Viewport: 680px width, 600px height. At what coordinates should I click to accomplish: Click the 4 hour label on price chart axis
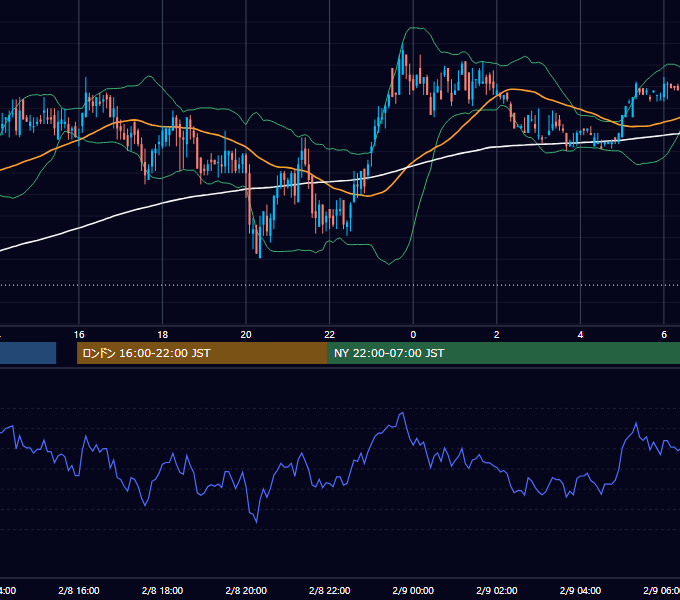tap(580, 335)
